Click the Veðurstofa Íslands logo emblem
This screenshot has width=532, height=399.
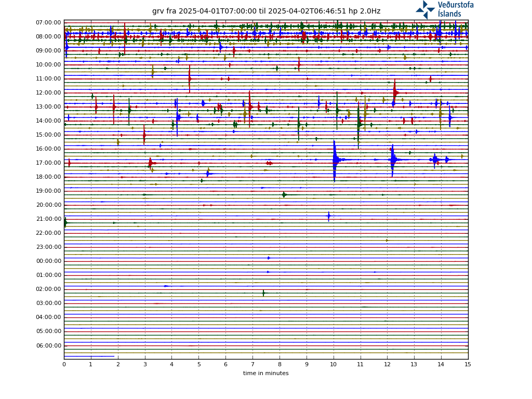tap(425, 9)
